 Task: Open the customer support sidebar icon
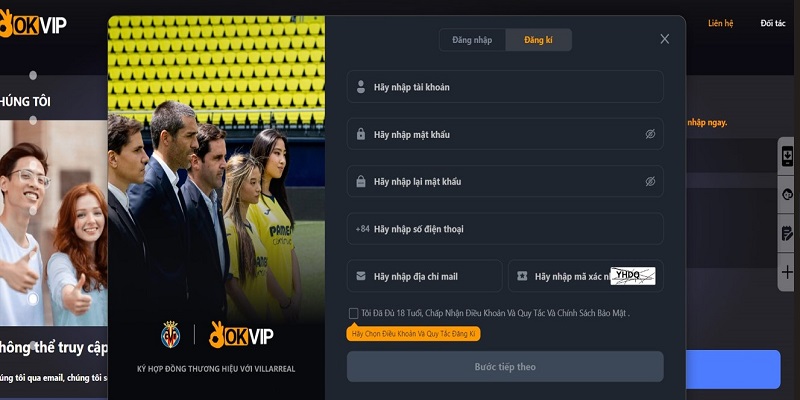787,195
